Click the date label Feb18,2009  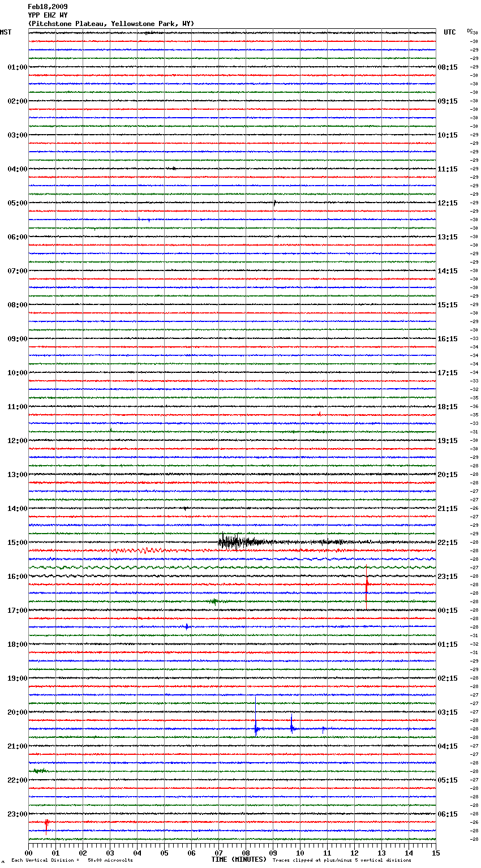(48, 7)
